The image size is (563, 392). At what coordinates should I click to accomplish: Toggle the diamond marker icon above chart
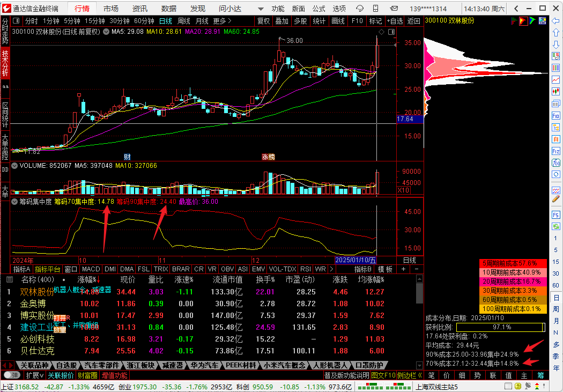point(382,32)
